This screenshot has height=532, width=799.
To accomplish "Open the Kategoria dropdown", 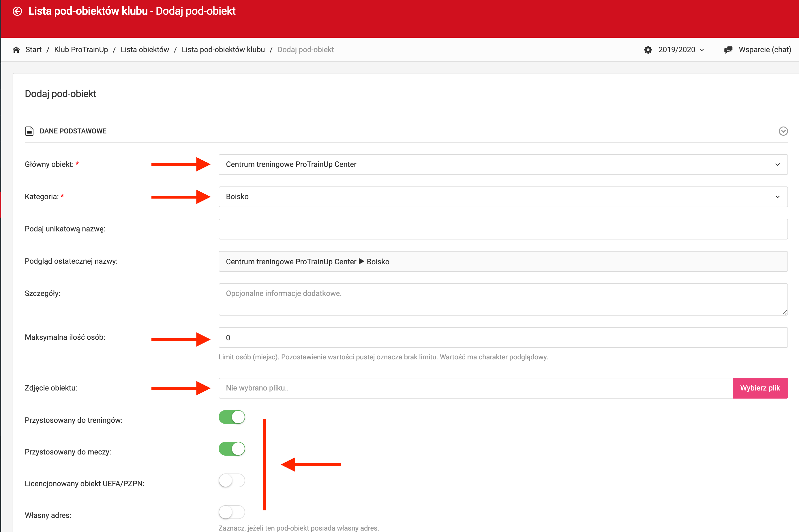I will (502, 197).
